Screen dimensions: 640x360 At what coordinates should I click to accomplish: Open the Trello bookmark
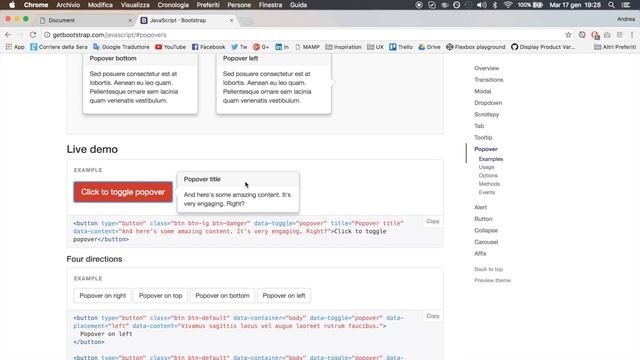pyautogui.click(x=401, y=47)
